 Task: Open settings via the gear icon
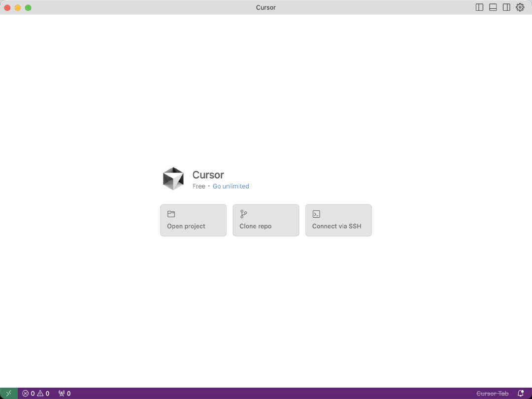pos(520,7)
